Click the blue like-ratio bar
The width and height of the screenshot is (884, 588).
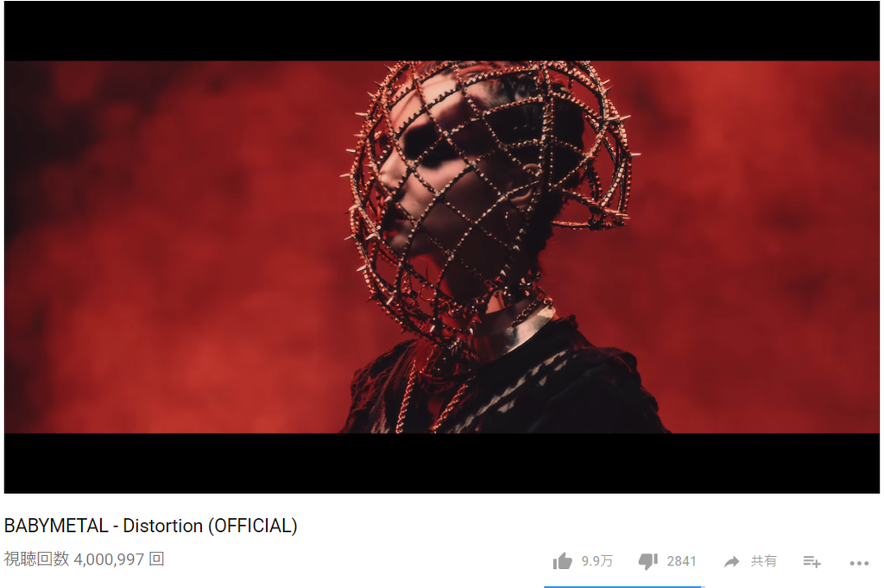(622, 586)
